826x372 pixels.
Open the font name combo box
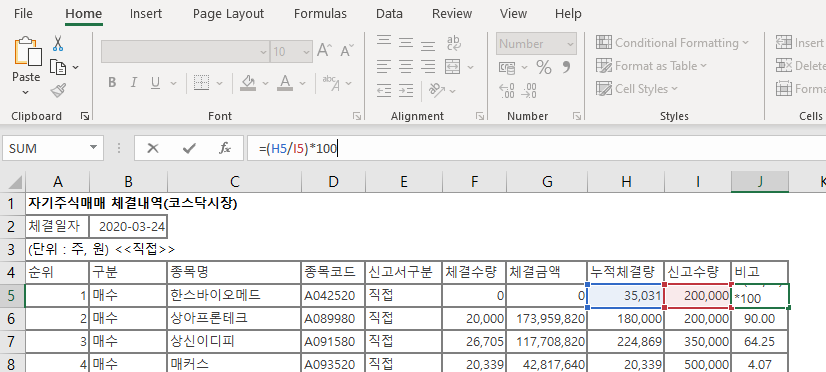pos(185,52)
